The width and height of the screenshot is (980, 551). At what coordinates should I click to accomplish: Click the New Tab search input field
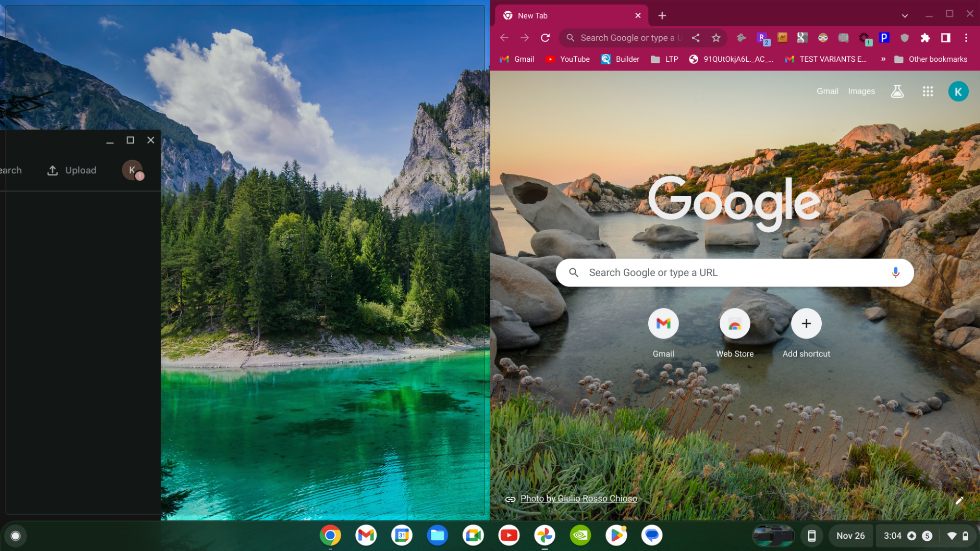(x=735, y=272)
